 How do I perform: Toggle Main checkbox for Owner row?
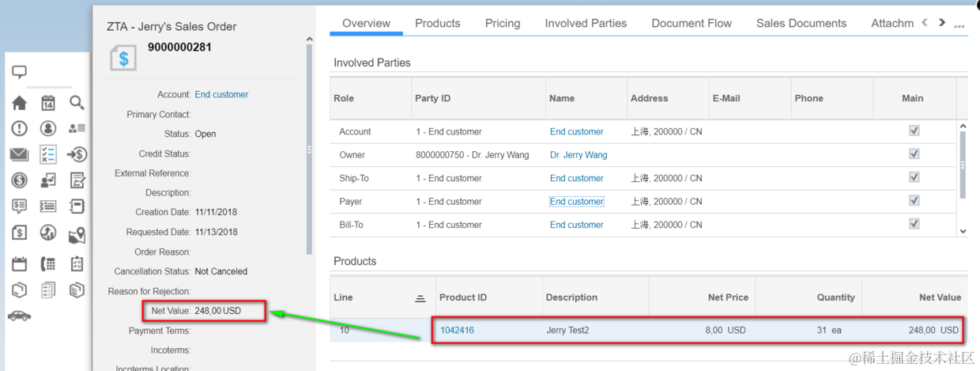914,154
